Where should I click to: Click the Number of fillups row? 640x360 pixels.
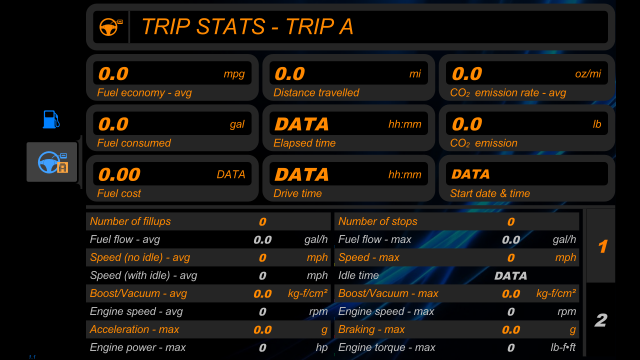point(209,221)
